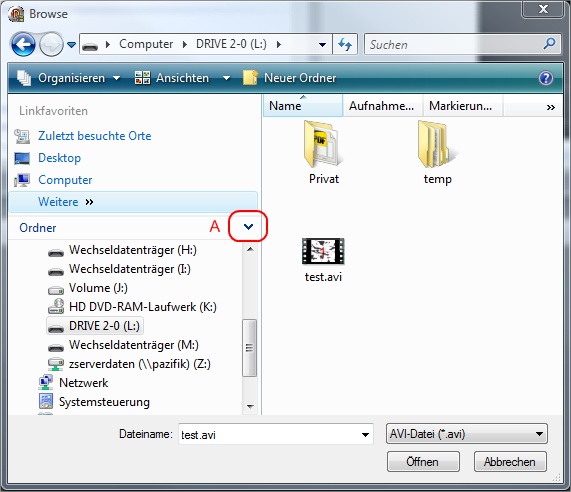Click the Netzwerk icon

[46, 382]
